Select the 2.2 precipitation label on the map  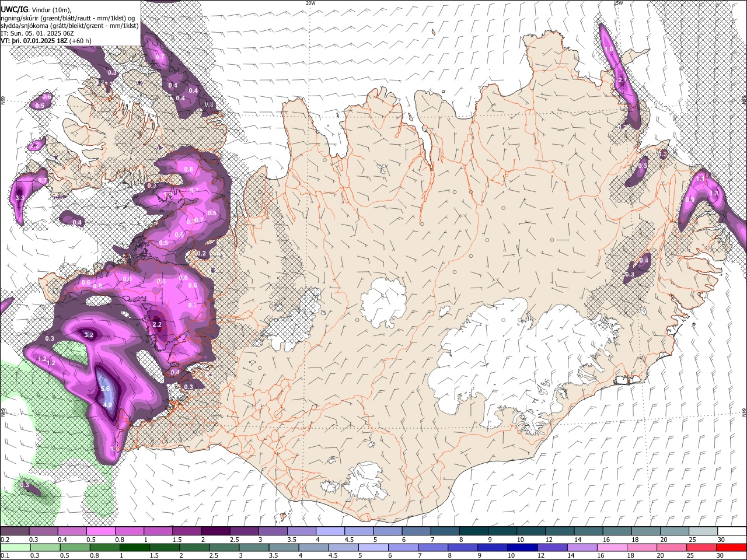156,324
